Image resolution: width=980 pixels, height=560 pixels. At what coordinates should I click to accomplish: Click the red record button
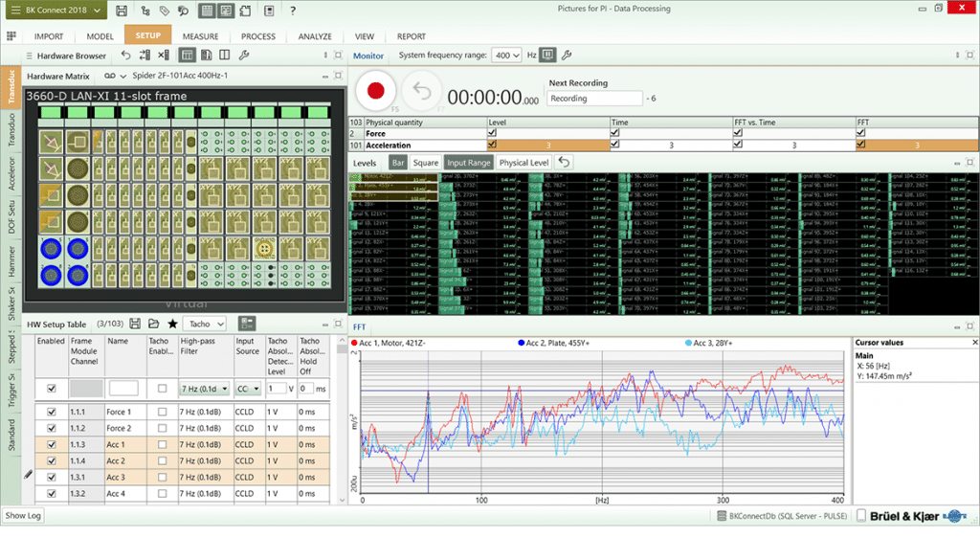pos(375,91)
